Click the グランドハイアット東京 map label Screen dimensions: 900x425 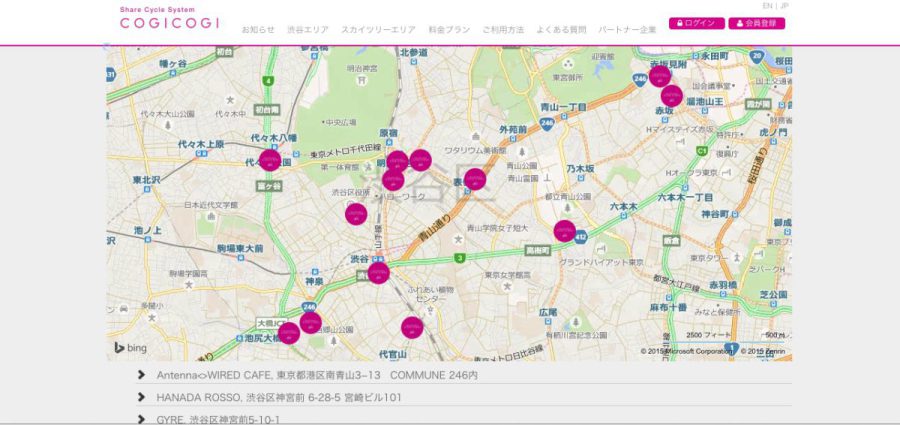click(601, 262)
